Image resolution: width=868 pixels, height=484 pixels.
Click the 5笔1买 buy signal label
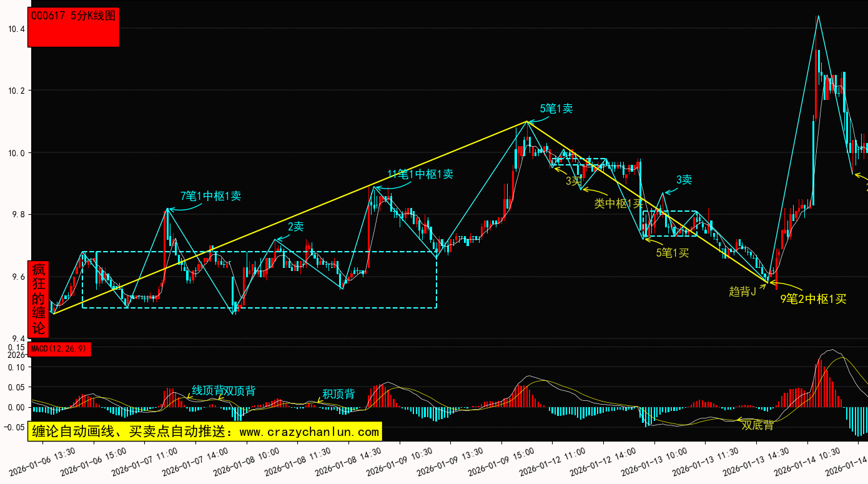(x=673, y=253)
